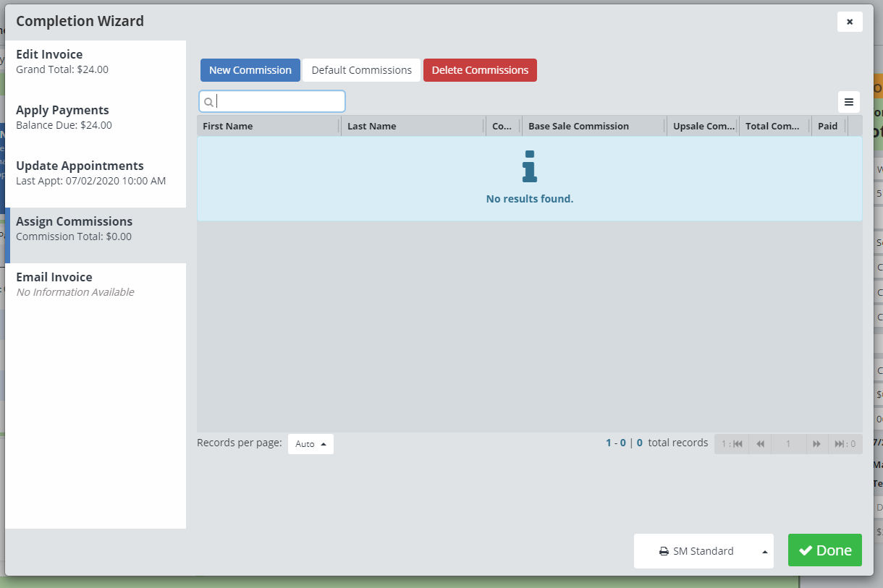Switch to Apply Payments step
This screenshot has width=883, height=588.
click(x=95, y=117)
